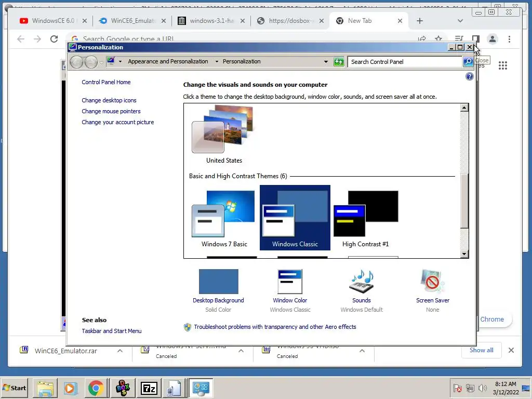Click theme list scroll up arrow
This screenshot has height=399, width=532.
coord(464,108)
